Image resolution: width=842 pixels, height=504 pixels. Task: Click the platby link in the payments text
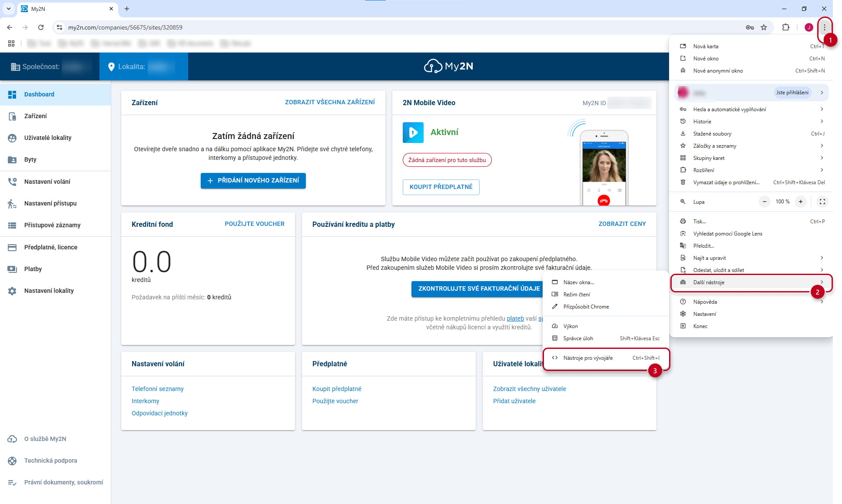click(515, 318)
